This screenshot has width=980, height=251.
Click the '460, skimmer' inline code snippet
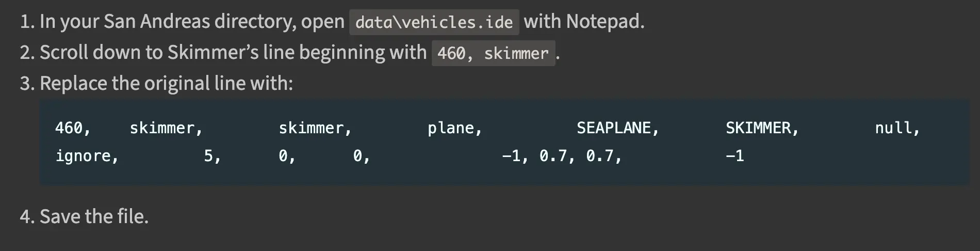pos(493,53)
